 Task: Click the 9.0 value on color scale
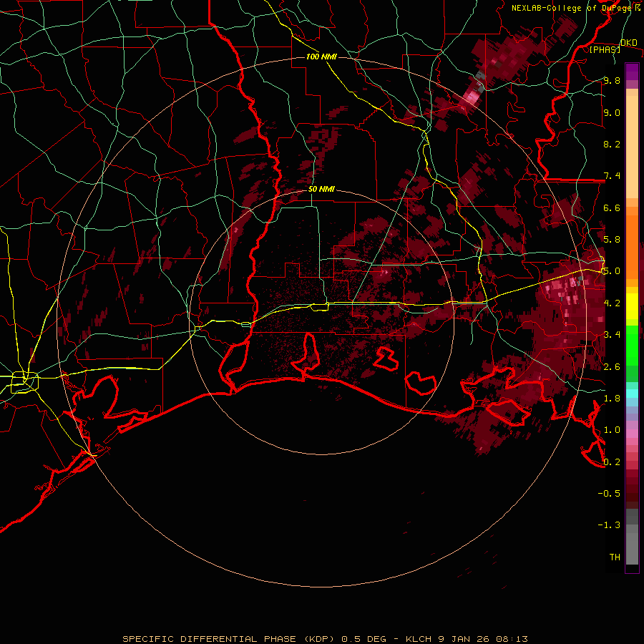(x=612, y=113)
